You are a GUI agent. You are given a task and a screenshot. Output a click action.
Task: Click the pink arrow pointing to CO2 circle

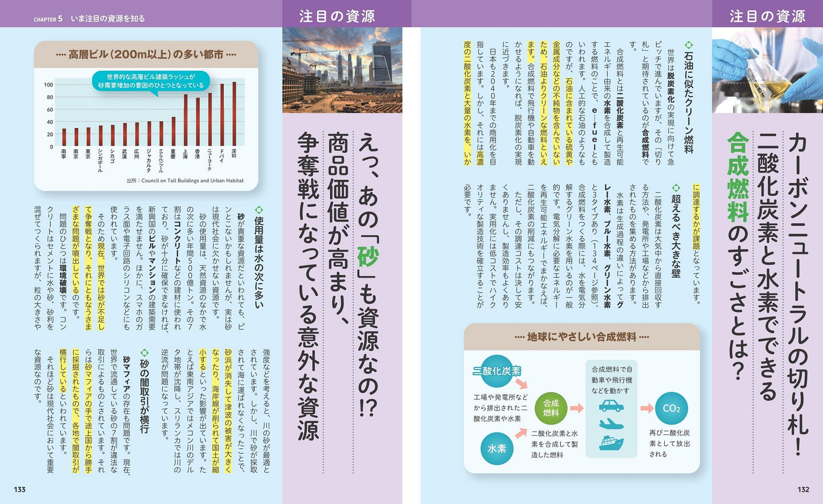click(646, 408)
